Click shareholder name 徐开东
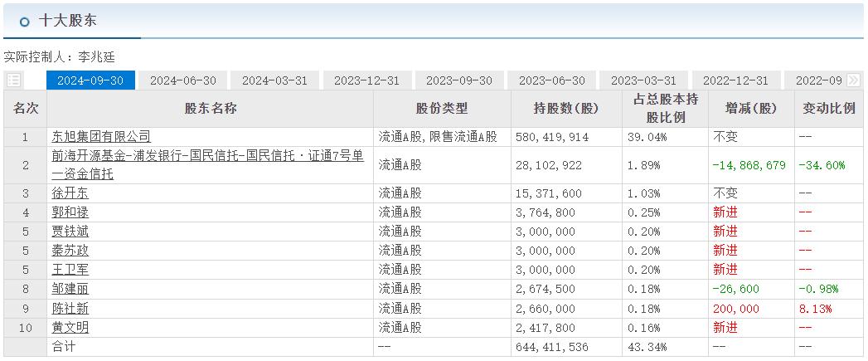Screen dimensions: 868x361 pos(70,193)
